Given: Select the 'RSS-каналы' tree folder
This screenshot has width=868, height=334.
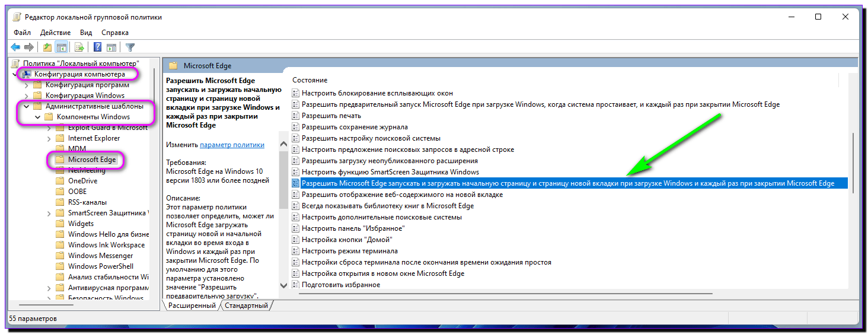Looking at the screenshot, I should [87, 202].
